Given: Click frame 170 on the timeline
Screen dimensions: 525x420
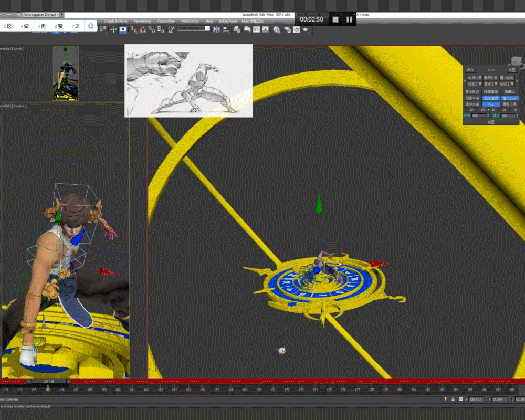Looking at the screenshot, I should pos(259,390).
